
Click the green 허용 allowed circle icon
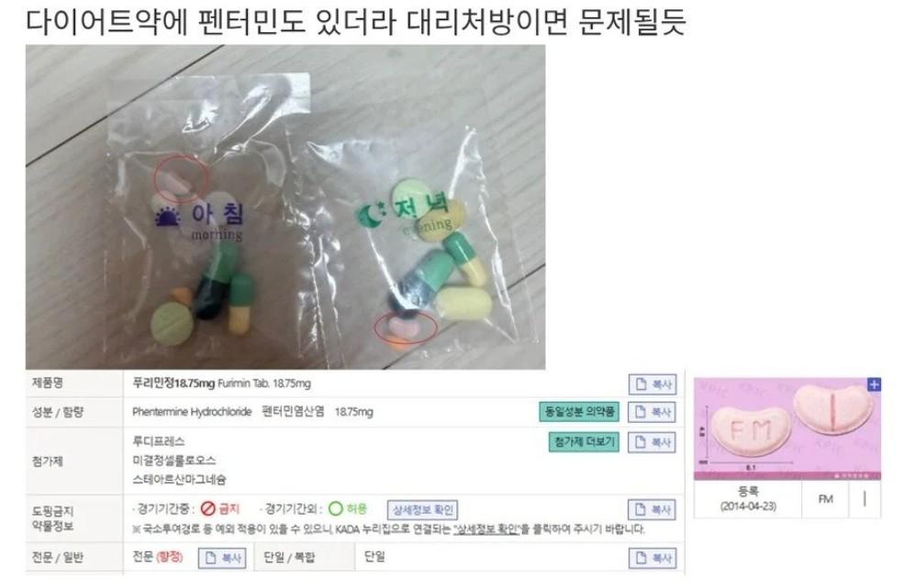(x=335, y=509)
